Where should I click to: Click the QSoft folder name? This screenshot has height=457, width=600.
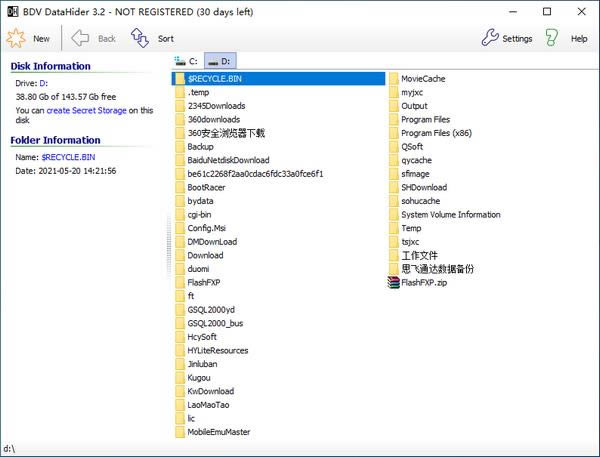click(x=412, y=147)
